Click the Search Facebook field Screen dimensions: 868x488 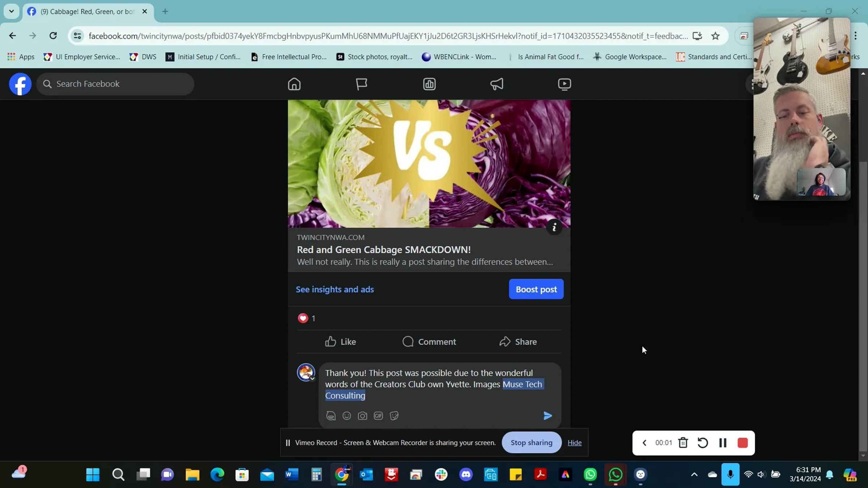[x=116, y=84]
